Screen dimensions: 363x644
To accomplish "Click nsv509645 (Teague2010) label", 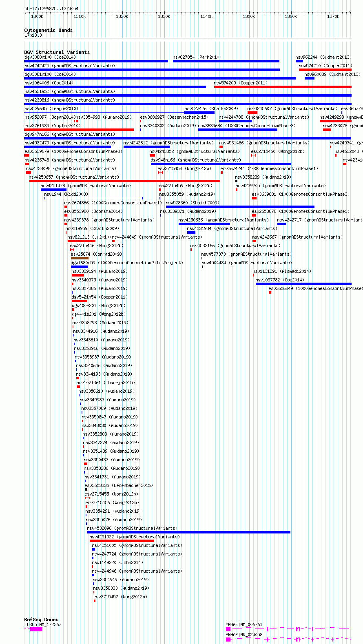I will (x=51, y=108).
